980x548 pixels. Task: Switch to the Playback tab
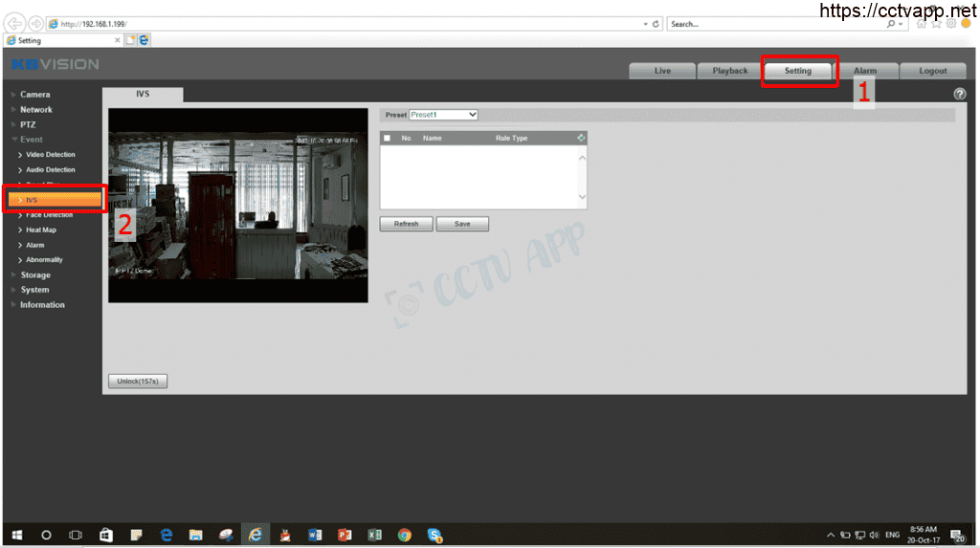[x=730, y=71]
